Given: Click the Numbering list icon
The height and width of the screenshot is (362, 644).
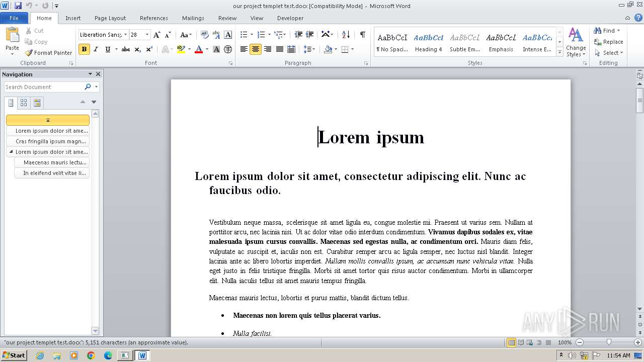Looking at the screenshot, I should point(261,35).
